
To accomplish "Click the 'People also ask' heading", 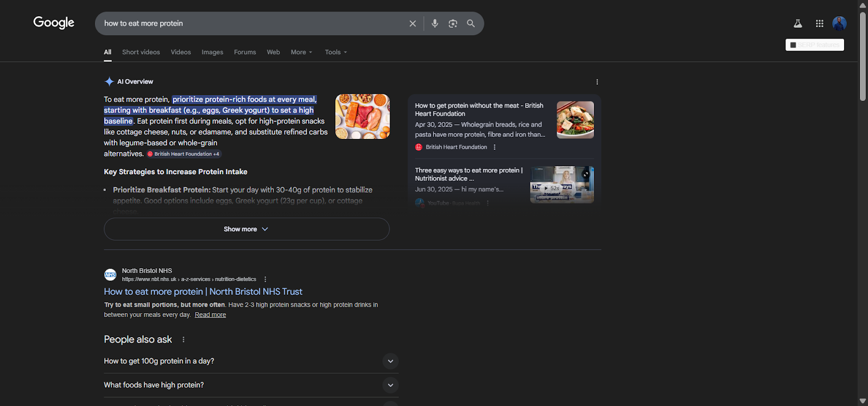I will click(x=138, y=339).
